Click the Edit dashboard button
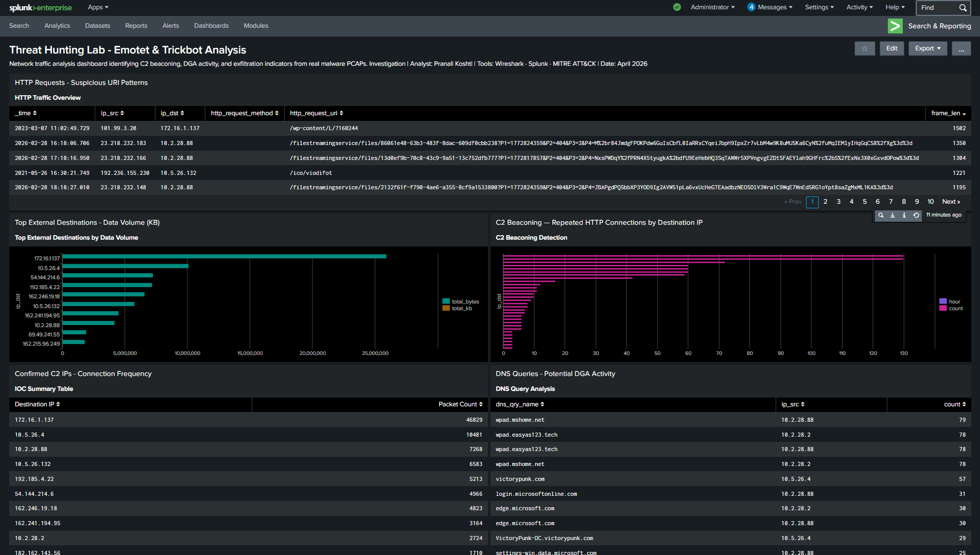 pyautogui.click(x=891, y=48)
